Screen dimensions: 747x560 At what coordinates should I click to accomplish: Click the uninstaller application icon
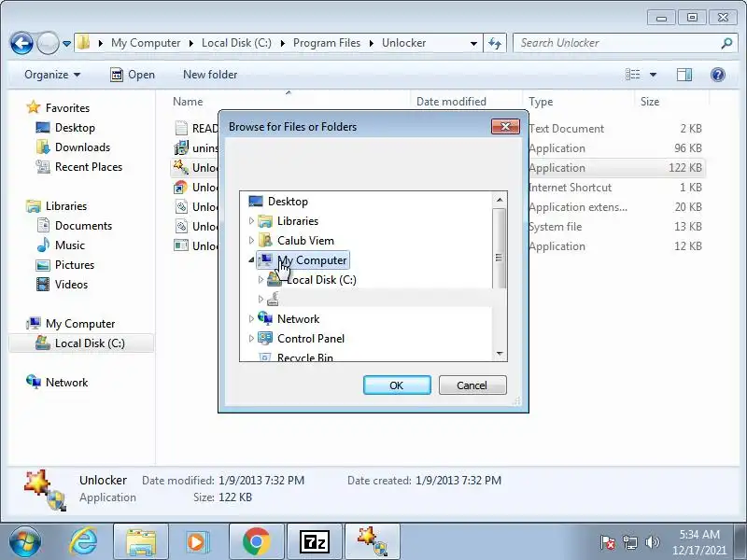[181, 147]
